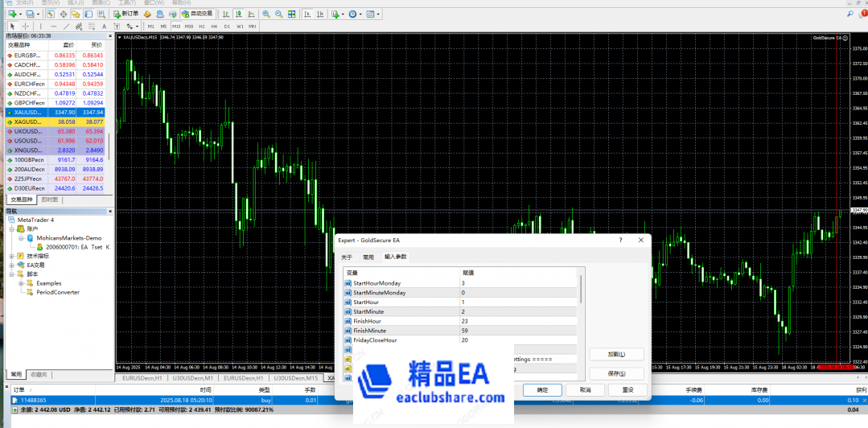Switch to 关于 tab in Expert dialog
The height and width of the screenshot is (428, 868).
(347, 257)
